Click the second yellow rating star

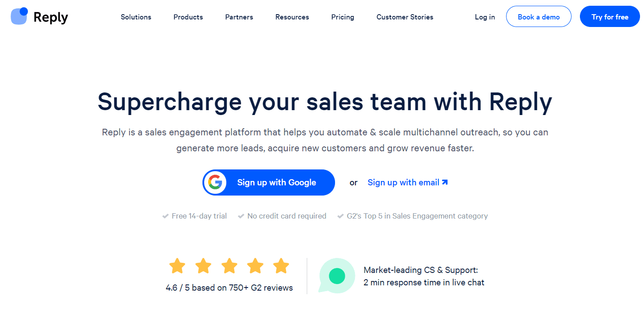203,266
